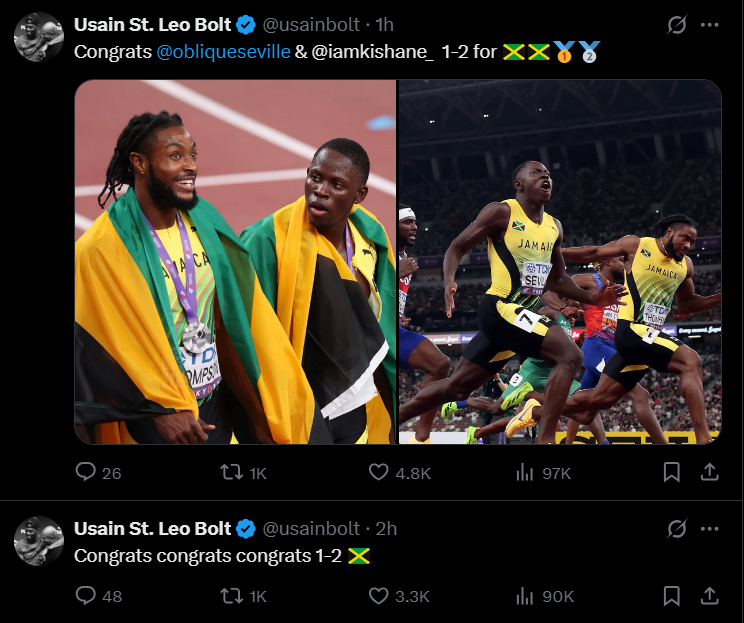Open the left photo of medalists with flags
Screen dimensions: 744x623
point(236,262)
